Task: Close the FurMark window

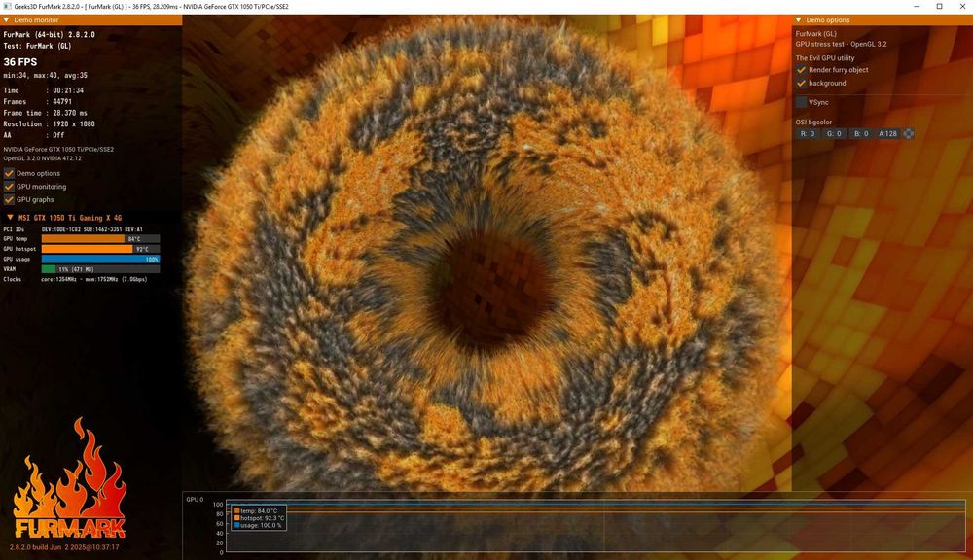Action: (x=961, y=6)
